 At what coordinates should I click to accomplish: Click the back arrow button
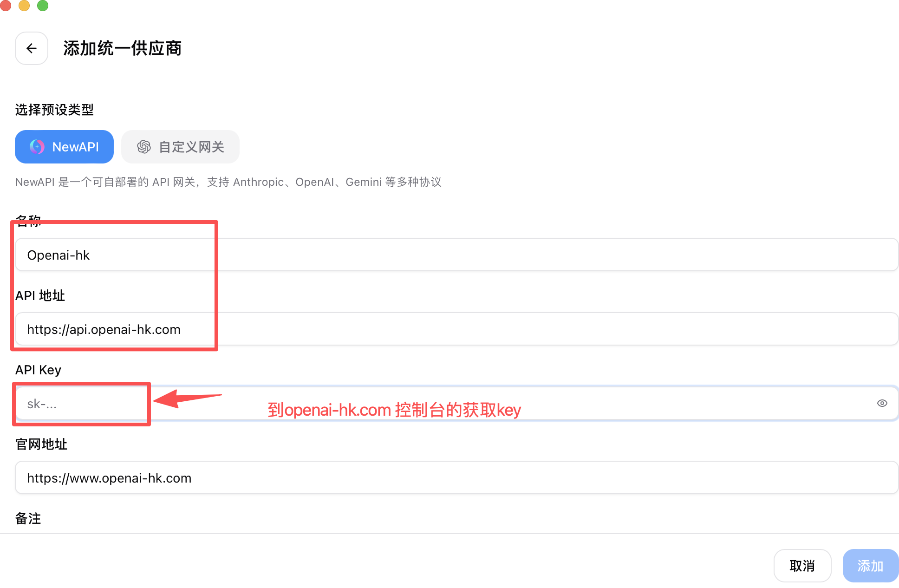[32, 48]
